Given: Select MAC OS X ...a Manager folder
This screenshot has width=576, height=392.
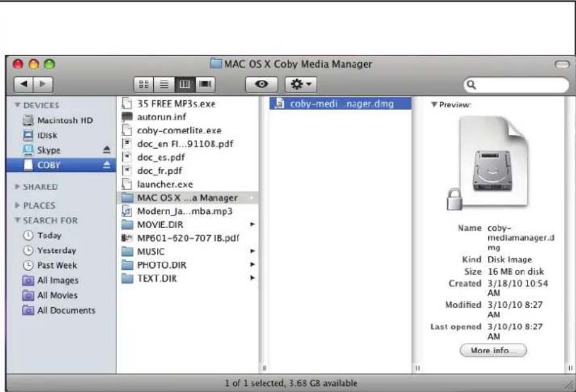Looking at the screenshot, I should coord(188,197).
